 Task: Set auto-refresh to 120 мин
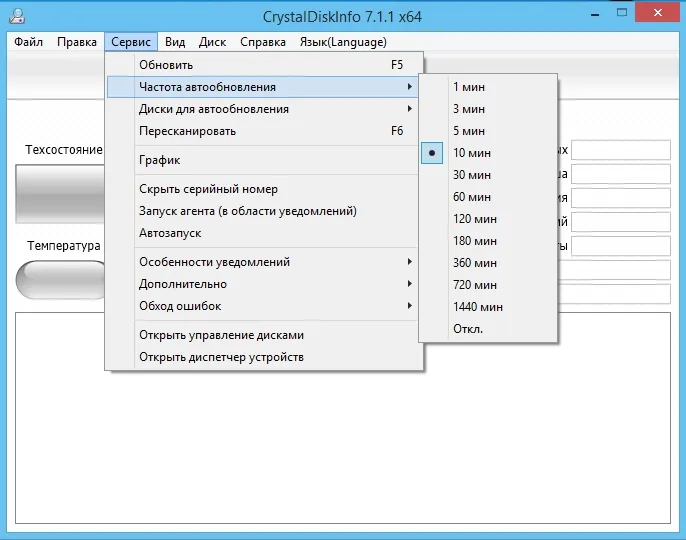pyautogui.click(x=488, y=219)
